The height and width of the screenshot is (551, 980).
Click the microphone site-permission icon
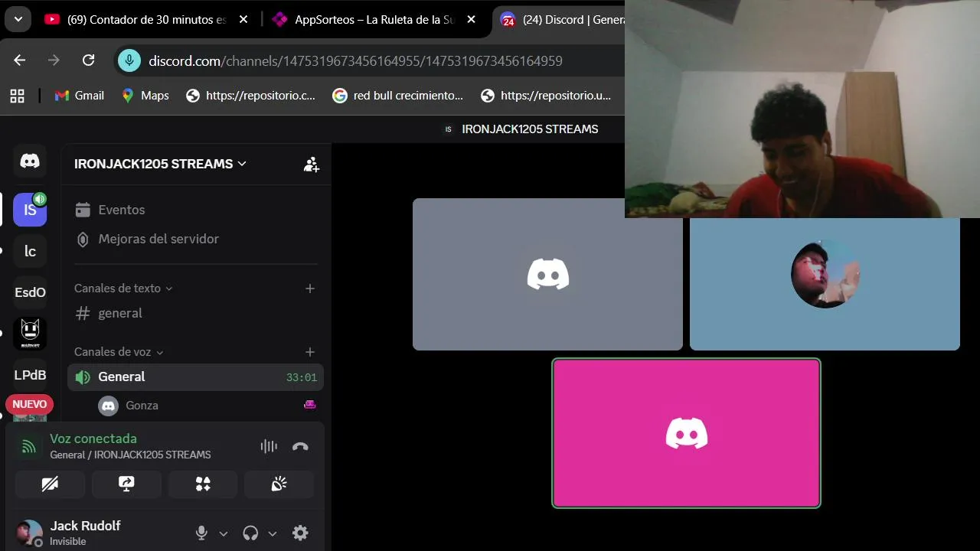click(x=129, y=60)
